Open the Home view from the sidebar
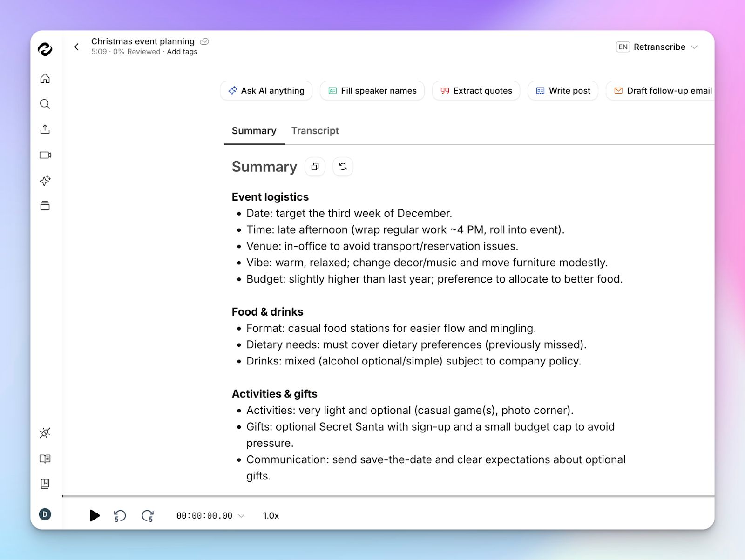 (45, 78)
